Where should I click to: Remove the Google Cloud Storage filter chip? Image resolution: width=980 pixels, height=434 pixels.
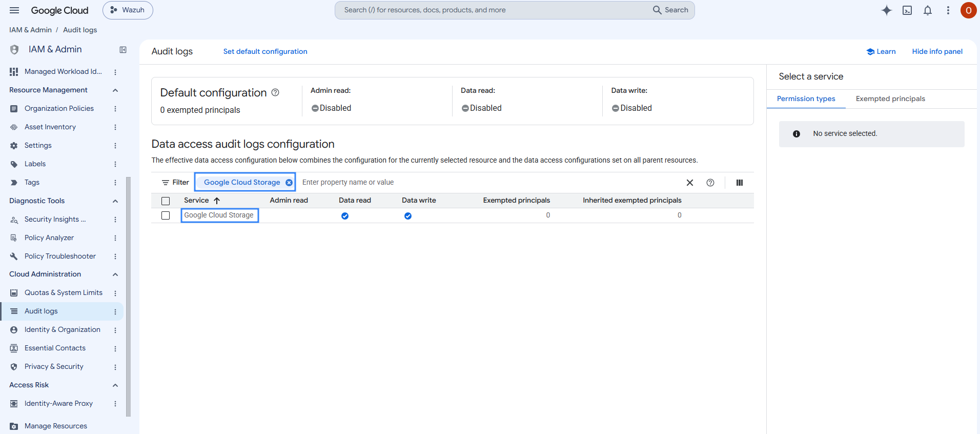pos(289,183)
